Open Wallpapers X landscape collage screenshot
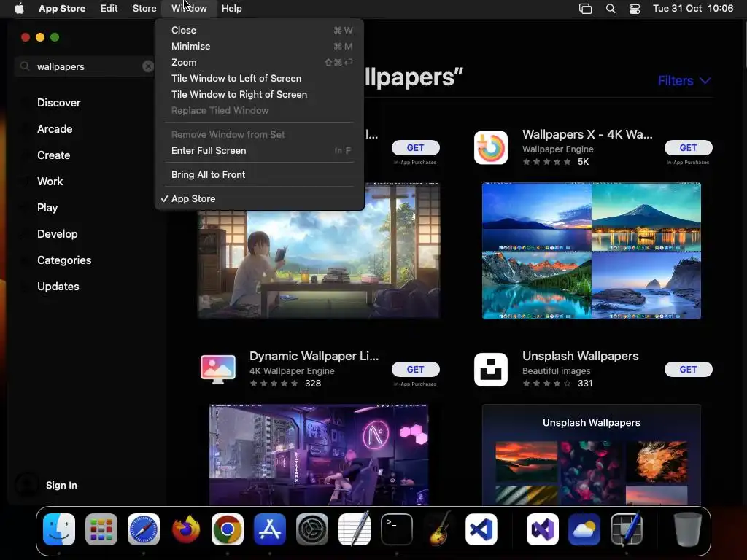Viewport: 747px width, 560px height. (591, 251)
